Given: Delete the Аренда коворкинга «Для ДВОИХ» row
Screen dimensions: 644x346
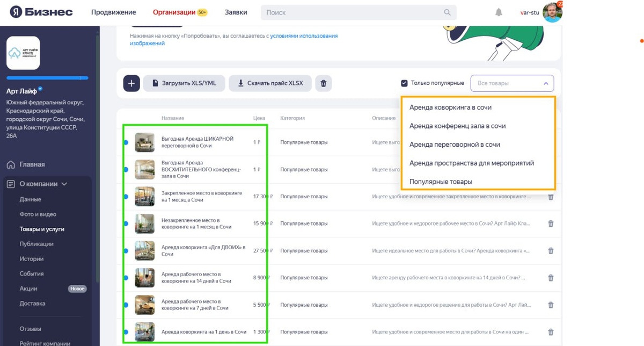Looking at the screenshot, I should (551, 251).
